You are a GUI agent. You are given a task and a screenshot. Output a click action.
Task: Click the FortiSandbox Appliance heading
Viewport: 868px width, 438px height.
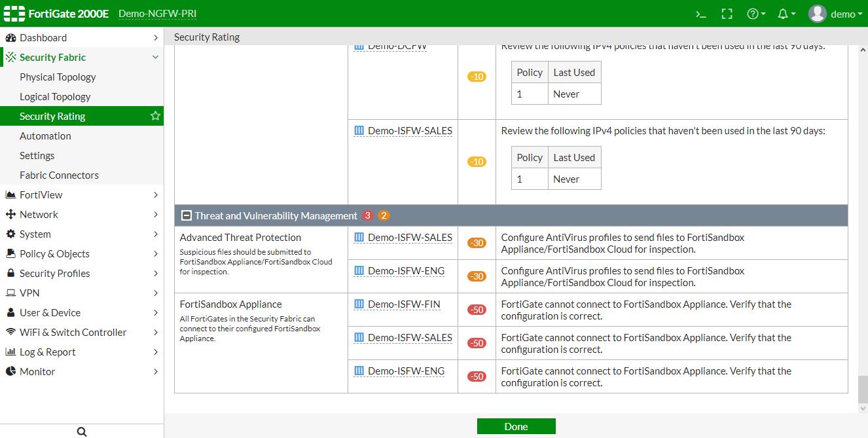[x=231, y=304]
